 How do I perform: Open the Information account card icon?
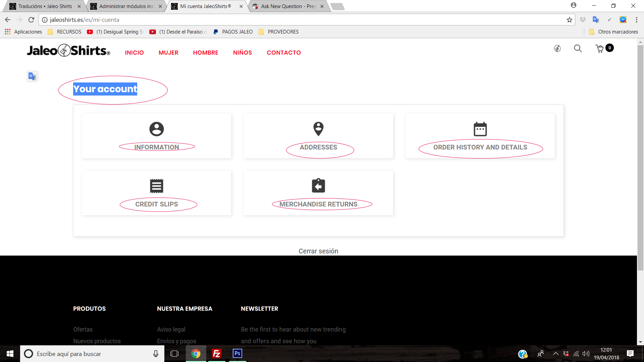coord(156,129)
